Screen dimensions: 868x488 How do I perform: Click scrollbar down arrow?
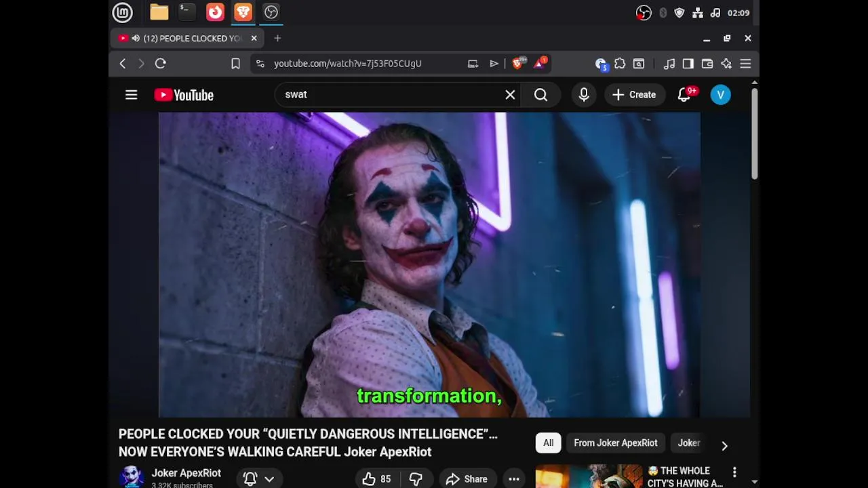pyautogui.click(x=754, y=482)
